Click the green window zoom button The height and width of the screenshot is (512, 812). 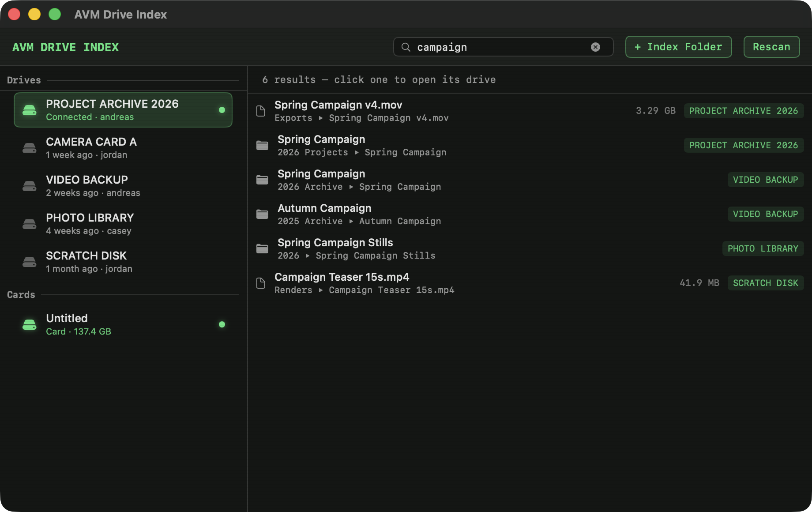pyautogui.click(x=55, y=14)
